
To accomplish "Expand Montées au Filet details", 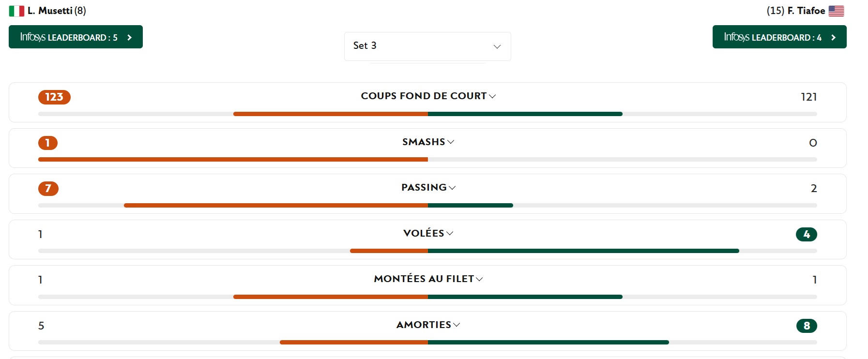I will [x=428, y=279].
